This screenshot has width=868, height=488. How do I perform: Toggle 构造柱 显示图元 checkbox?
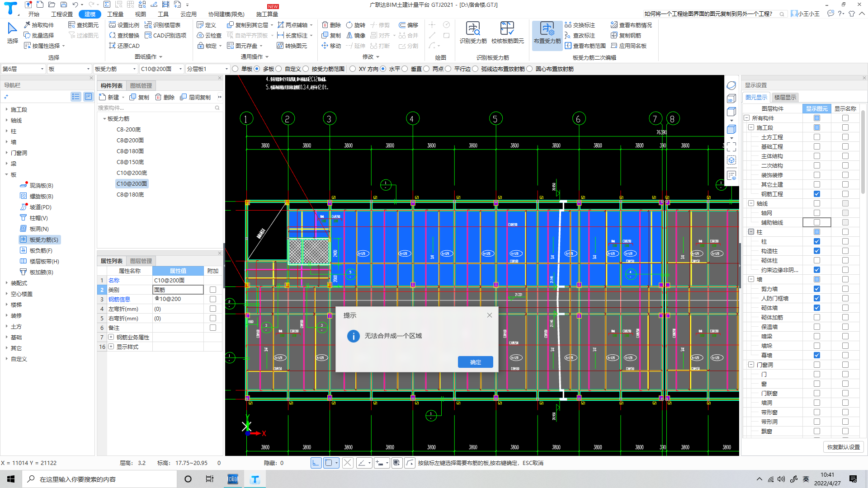(x=816, y=251)
